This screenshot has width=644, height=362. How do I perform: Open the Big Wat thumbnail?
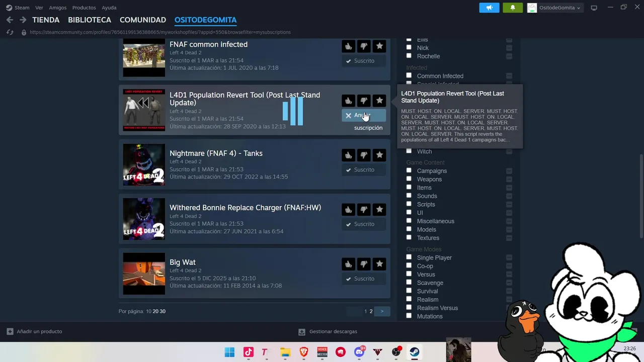144,274
